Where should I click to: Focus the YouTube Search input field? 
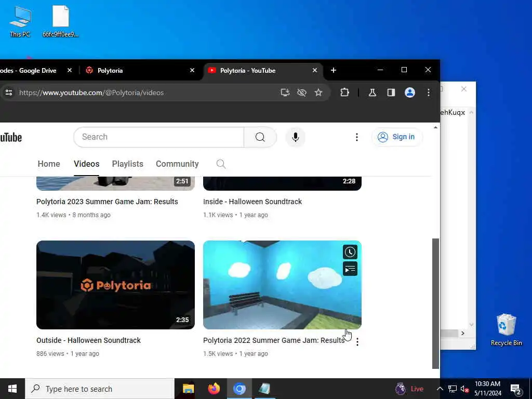click(x=159, y=137)
